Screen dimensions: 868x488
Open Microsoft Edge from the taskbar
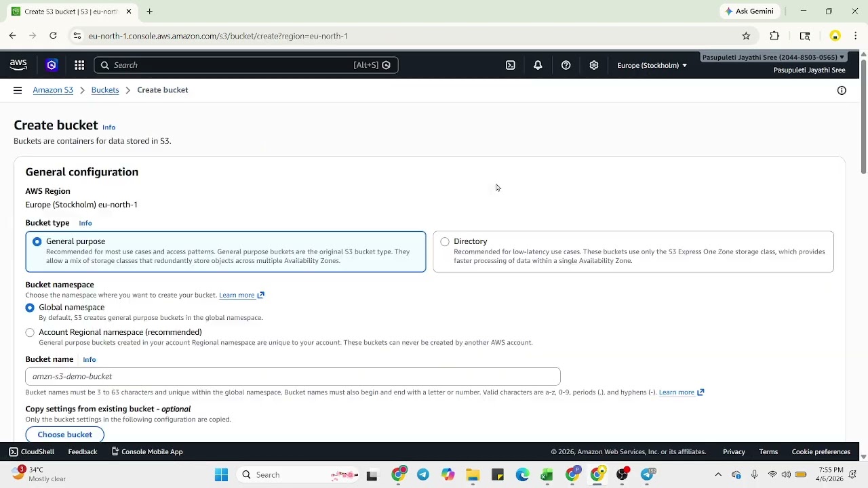pos(522,475)
